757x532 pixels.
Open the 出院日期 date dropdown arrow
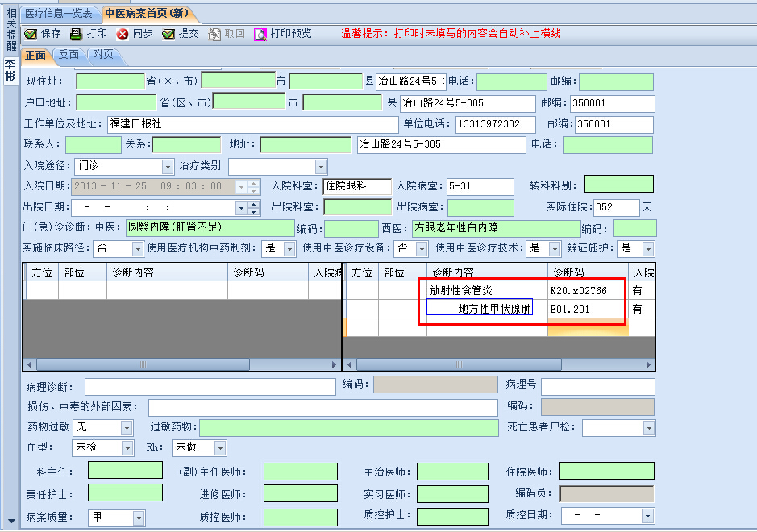pos(241,208)
